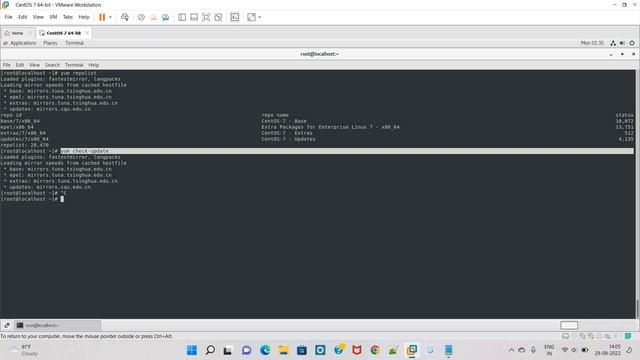Send Ctrl+Alt+Del to the VM
640x360 pixels.
pos(125,17)
